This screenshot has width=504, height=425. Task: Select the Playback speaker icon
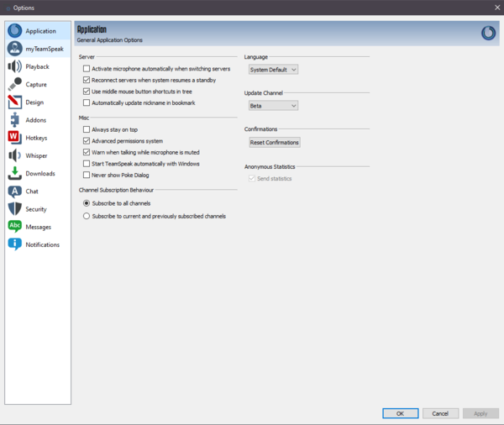[15, 66]
